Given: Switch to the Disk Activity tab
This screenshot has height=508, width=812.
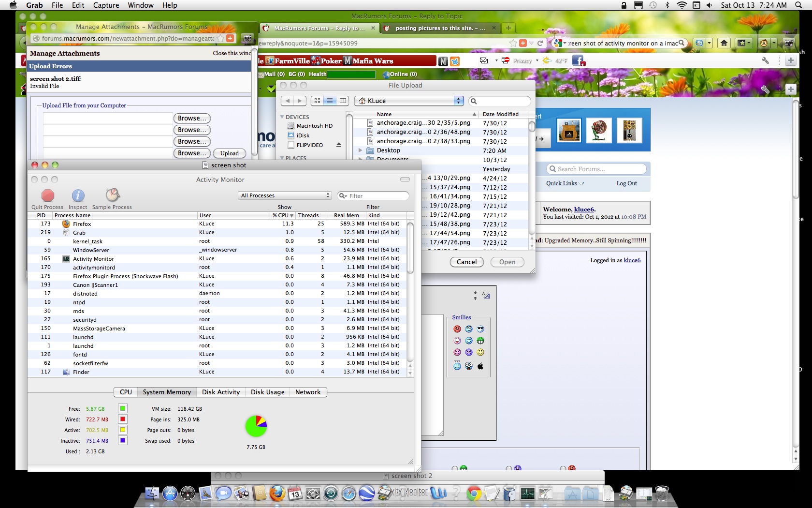Looking at the screenshot, I should coord(221,392).
